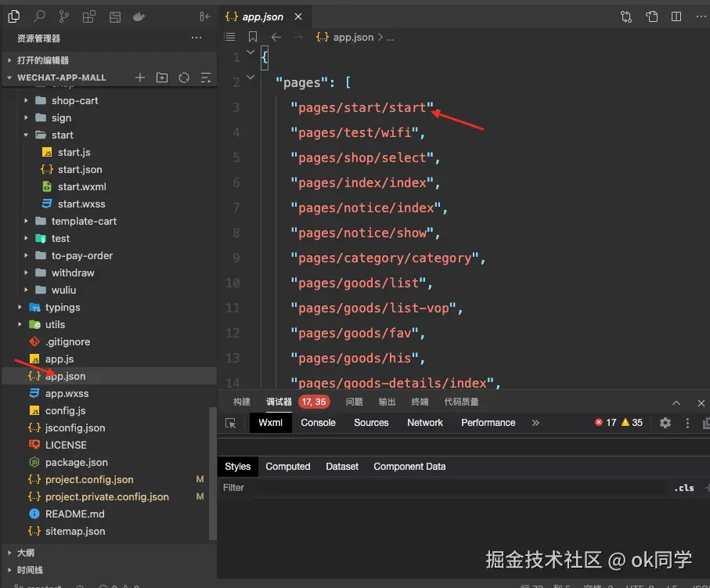Collapse all folders in explorer
Screen dimensions: 710x588
[x=206, y=78]
